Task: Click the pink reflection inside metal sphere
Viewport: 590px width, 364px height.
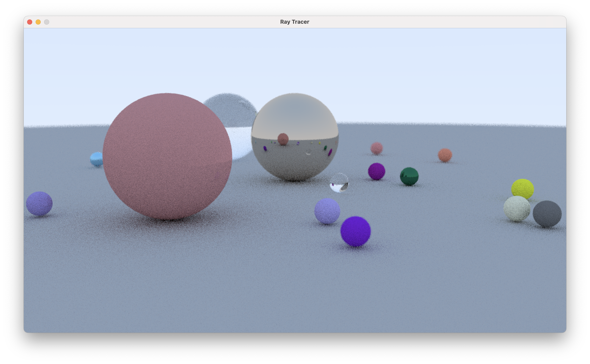Action: [x=283, y=139]
